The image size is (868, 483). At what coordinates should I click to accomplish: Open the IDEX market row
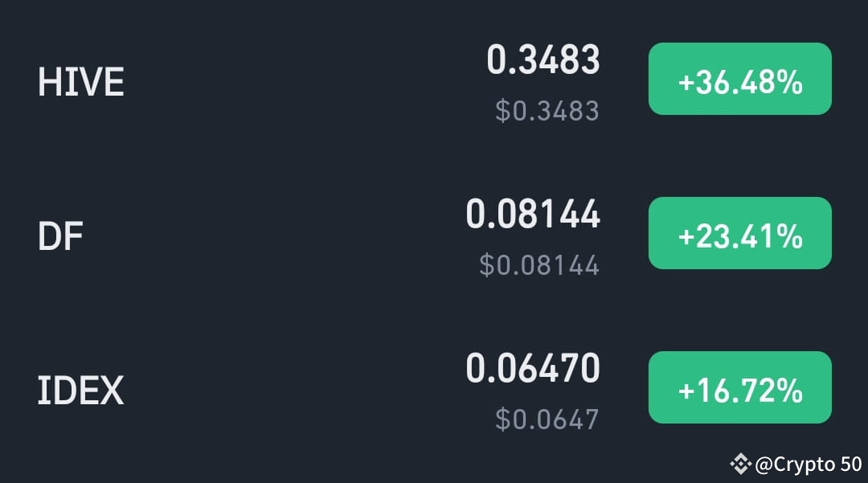[x=321, y=389]
